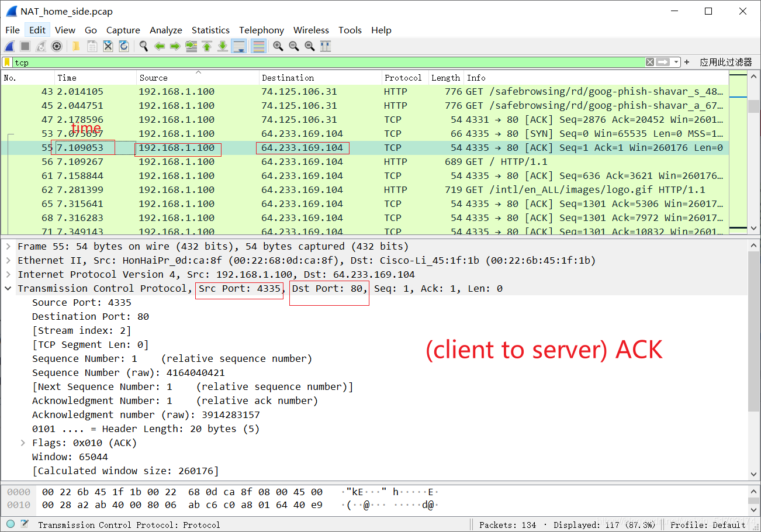Open the Telephony menu
The width and height of the screenshot is (761, 532).
point(261,30)
